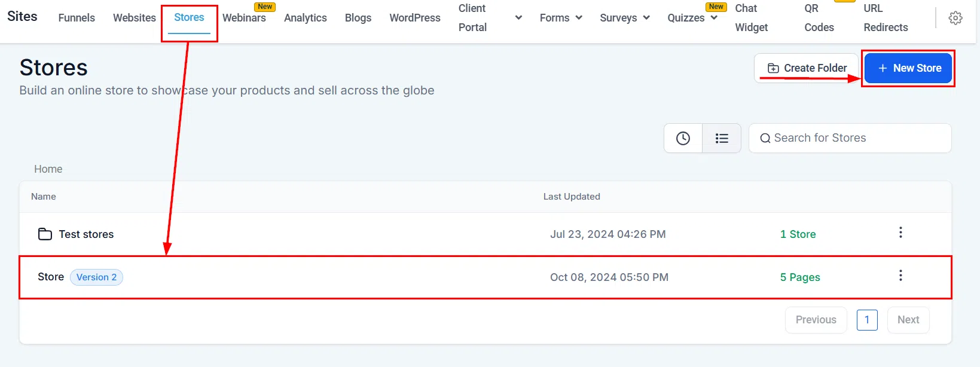Expand the Client Portal dropdown arrow

point(518,18)
